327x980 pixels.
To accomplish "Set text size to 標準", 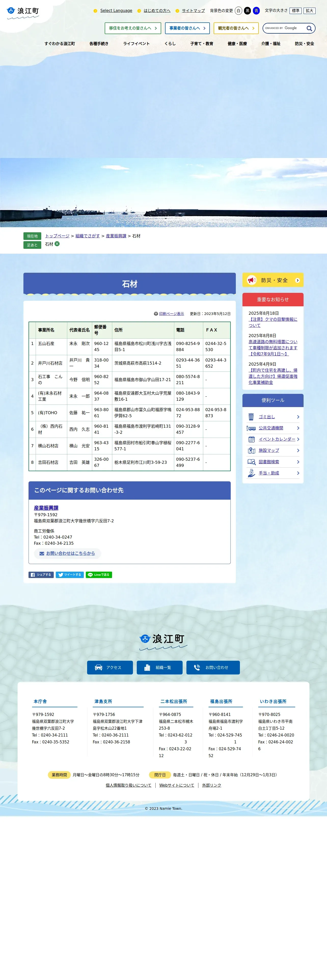I will coord(295,11).
